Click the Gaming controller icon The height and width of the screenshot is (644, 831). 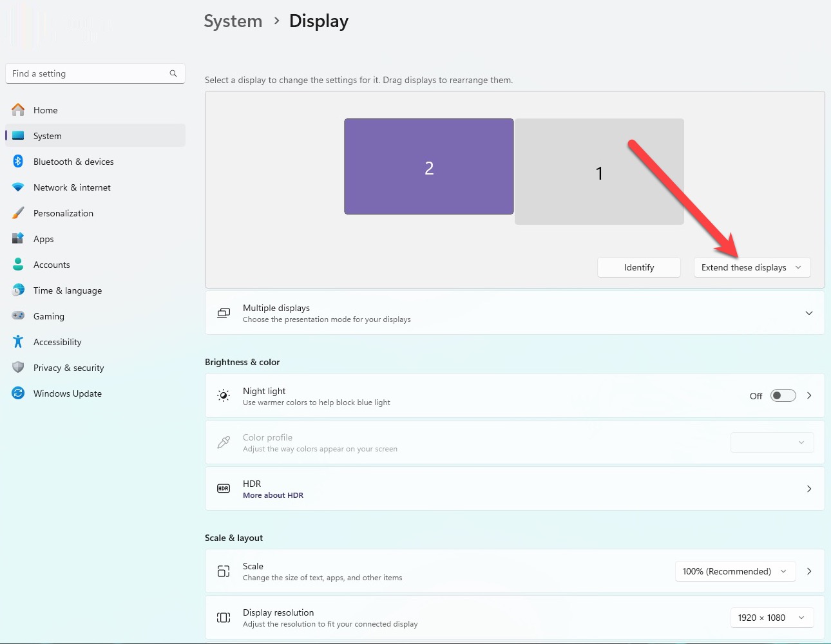tap(18, 316)
